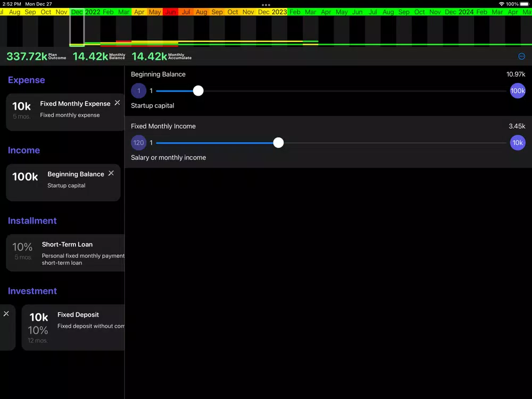Select the Fixed Monthly Expense card

click(x=65, y=112)
